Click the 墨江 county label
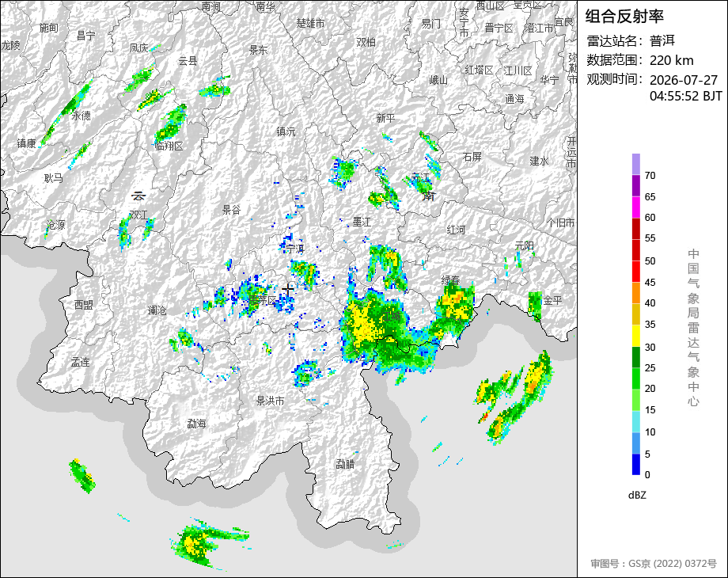728x578 pixels. point(362,222)
